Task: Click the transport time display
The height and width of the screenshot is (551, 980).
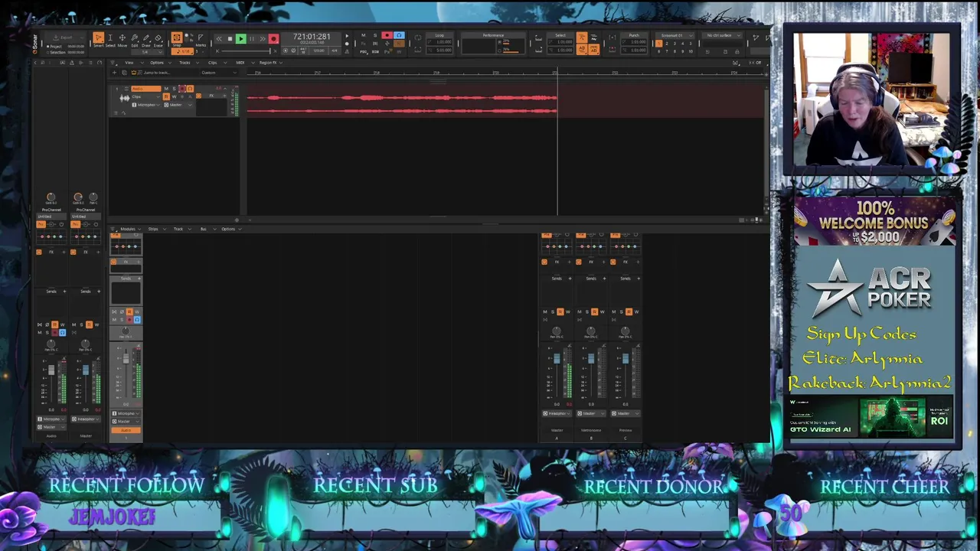Action: [312, 38]
